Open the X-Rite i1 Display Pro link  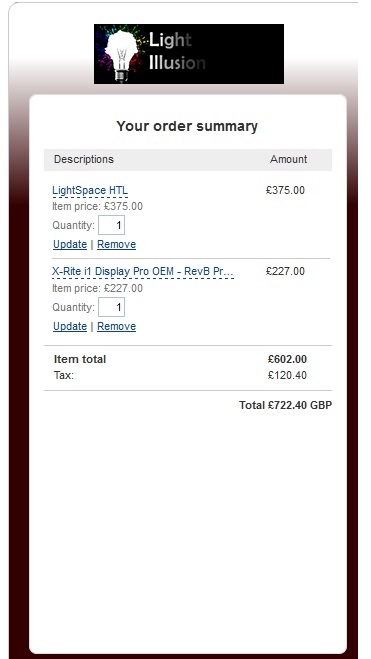tap(143, 272)
